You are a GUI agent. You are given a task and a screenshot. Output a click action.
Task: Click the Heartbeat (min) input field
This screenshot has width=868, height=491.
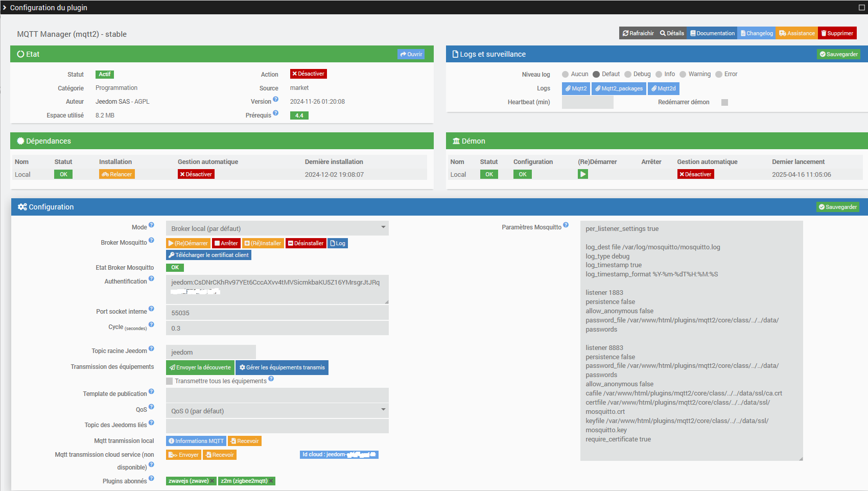coord(588,102)
